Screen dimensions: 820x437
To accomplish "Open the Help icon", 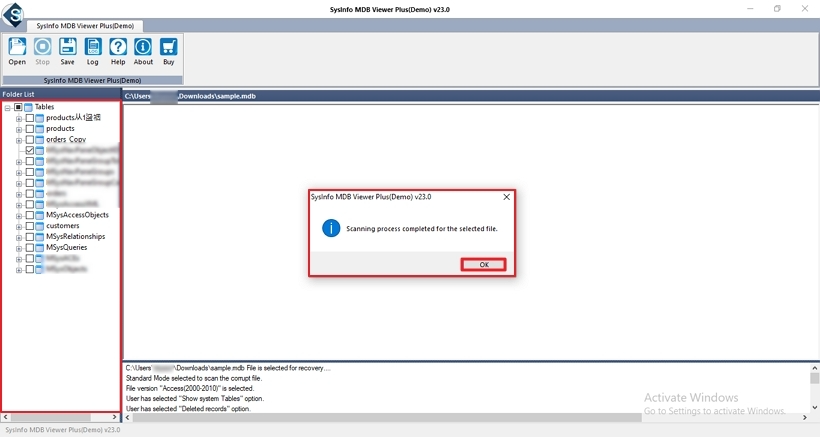I will 118,51.
